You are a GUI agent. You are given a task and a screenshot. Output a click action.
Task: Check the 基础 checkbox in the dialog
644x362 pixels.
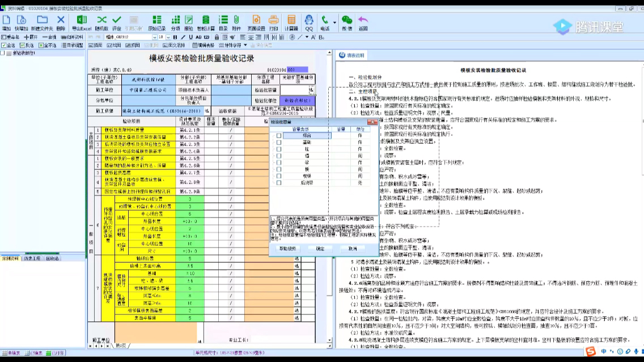279,142
